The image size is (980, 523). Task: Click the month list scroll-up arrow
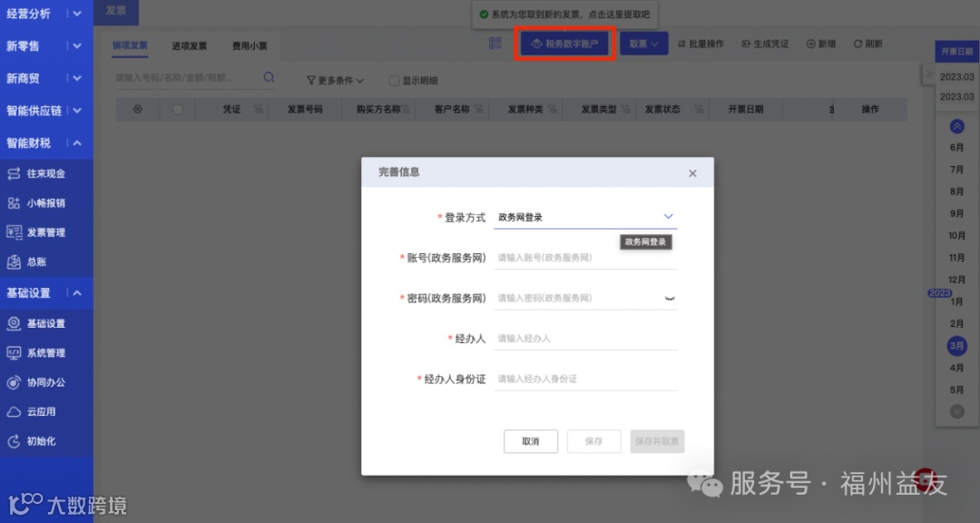point(957,126)
